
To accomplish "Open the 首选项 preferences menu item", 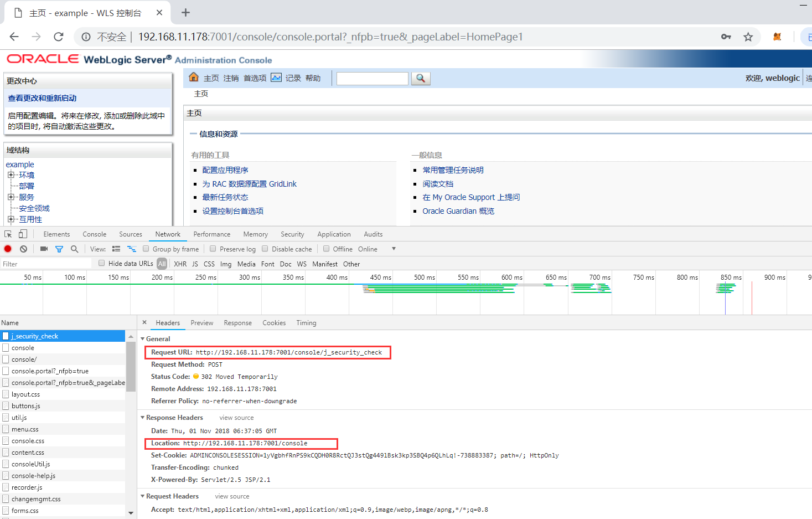I will (x=255, y=78).
